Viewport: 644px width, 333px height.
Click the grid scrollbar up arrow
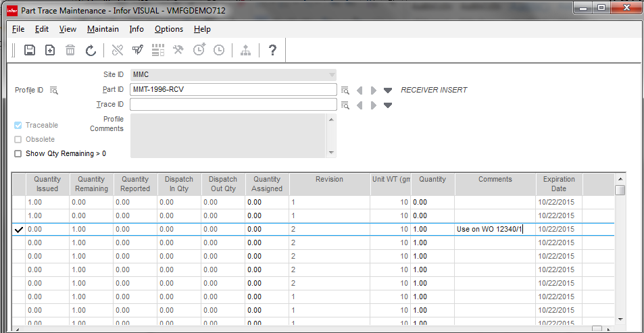620,178
